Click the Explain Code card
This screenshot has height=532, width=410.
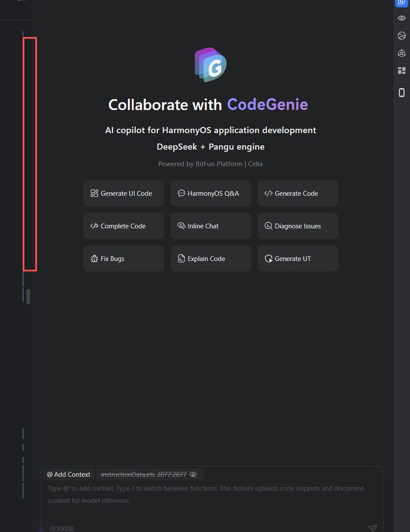coord(211,258)
